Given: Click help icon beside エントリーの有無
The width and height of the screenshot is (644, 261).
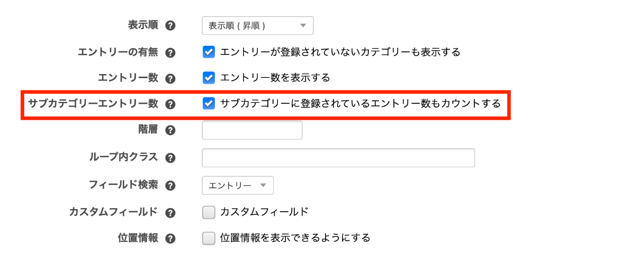Looking at the screenshot, I should (171, 52).
